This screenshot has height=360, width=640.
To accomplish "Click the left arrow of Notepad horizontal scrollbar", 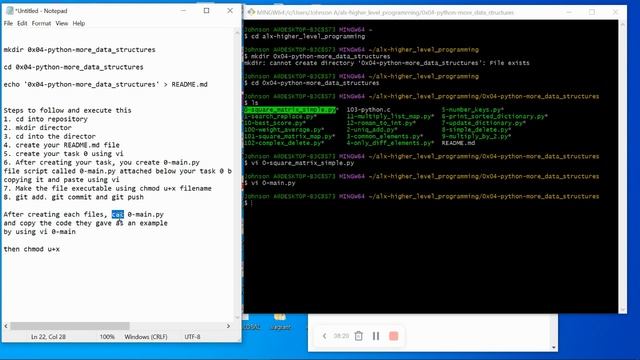I will [x=6, y=326].
